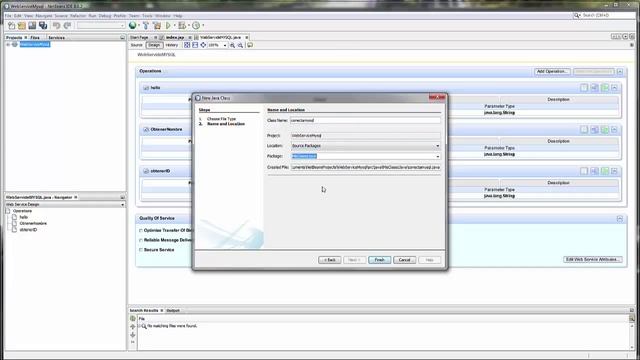Click the zoom in magnifier in editor toolbar
Viewport: 640px width, 360px height.
click(x=232, y=45)
